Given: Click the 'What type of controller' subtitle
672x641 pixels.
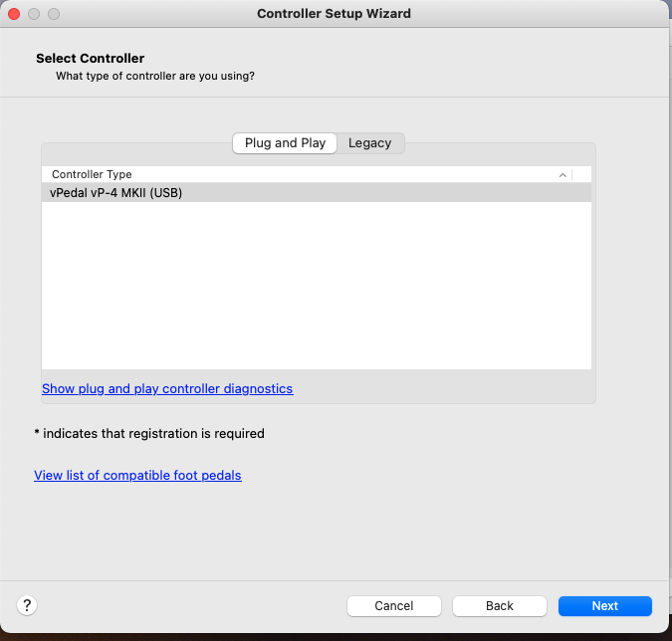Looking at the screenshot, I should [154, 76].
